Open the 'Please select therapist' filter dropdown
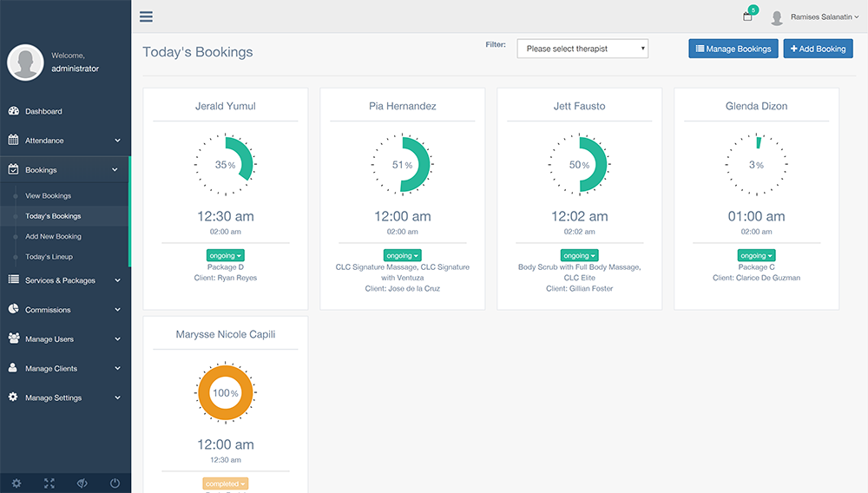The width and height of the screenshot is (868, 493). (x=582, y=49)
